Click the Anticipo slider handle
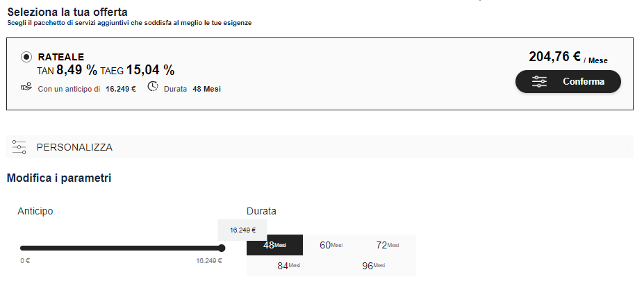Image resolution: width=644 pixels, height=288 pixels. click(222, 248)
